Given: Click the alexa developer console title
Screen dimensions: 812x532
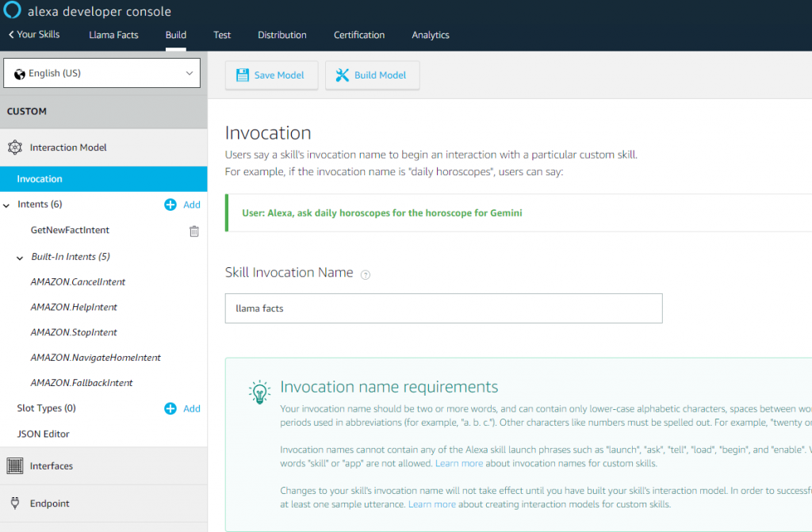Looking at the screenshot, I should pyautogui.click(x=99, y=11).
